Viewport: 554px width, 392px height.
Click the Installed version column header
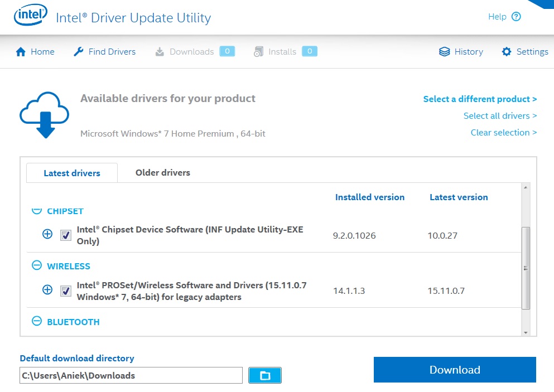coord(370,197)
